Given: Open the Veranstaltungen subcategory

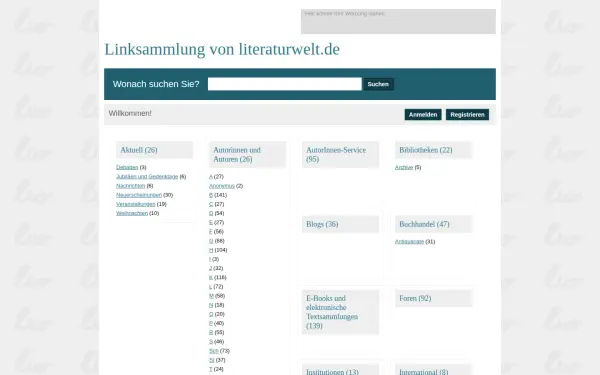Looking at the screenshot, I should click(136, 204).
